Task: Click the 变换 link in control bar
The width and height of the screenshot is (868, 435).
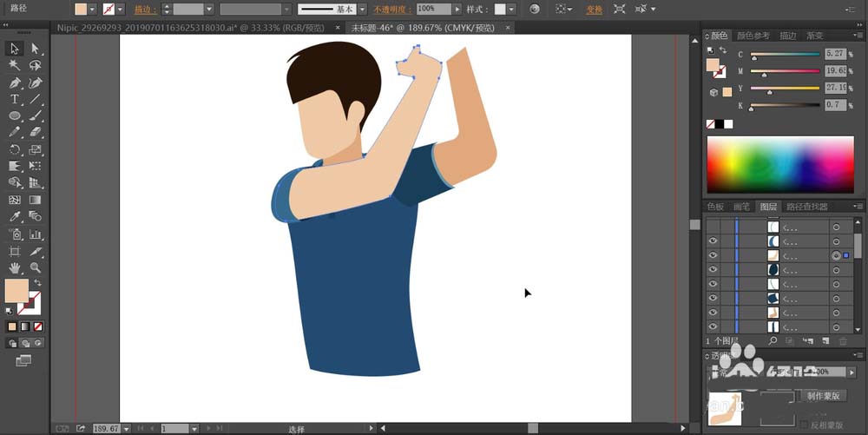Action: (594, 10)
